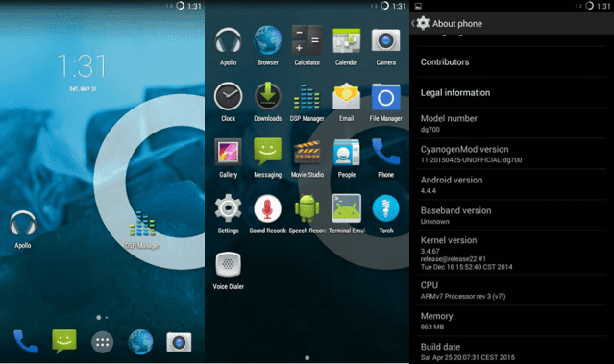
Task: Select the Model number entry
Action: 511,123
